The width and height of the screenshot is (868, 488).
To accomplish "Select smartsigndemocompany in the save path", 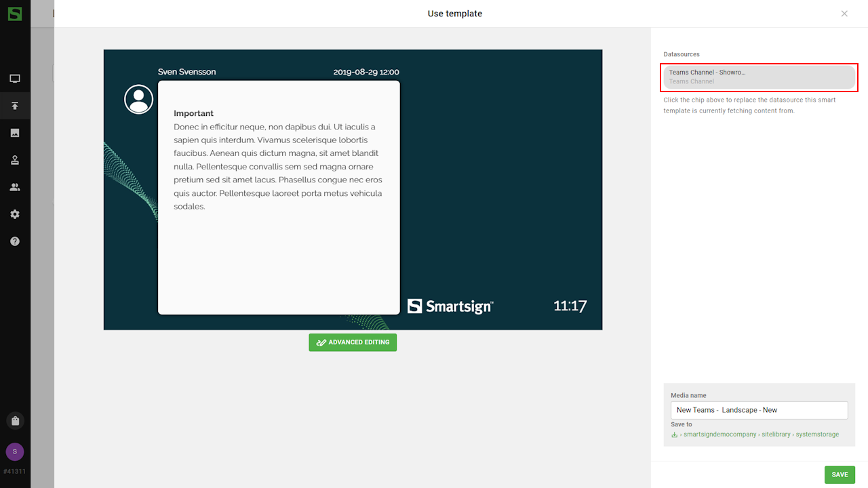I will 719,434.
